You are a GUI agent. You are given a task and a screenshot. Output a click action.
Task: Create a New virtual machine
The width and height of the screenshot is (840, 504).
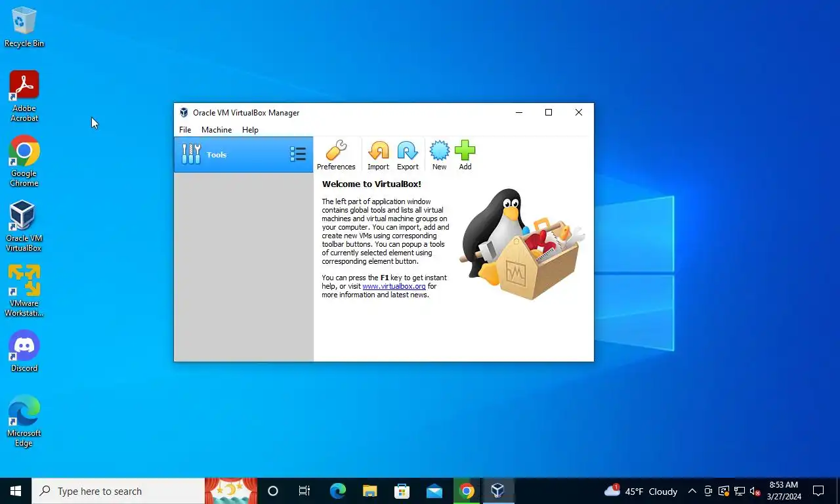pos(439,156)
